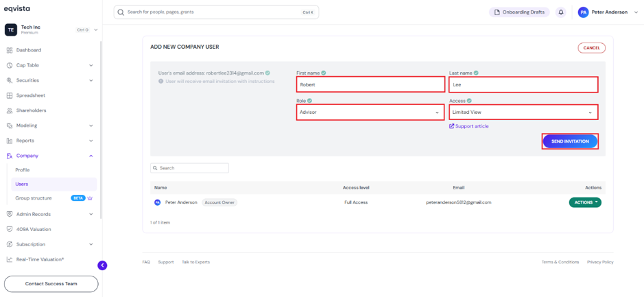The height and width of the screenshot is (297, 644).
Task: Click Contact Success Team button
Action: pos(51,284)
